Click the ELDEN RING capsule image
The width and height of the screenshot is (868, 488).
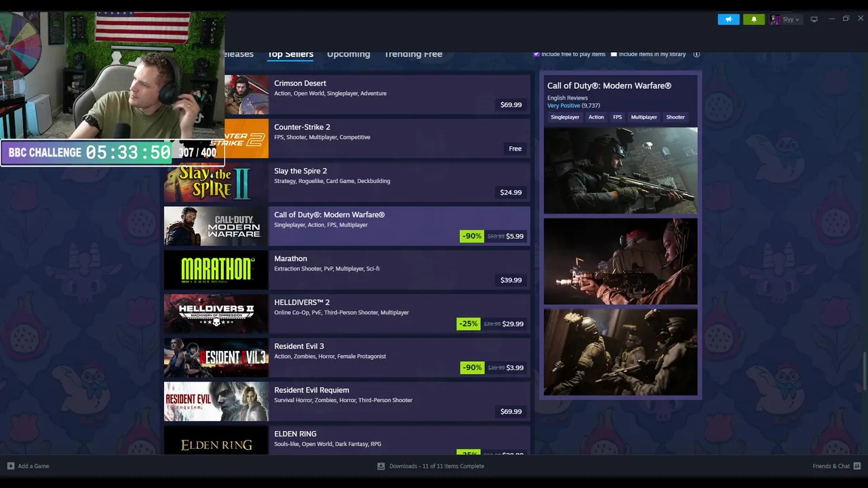(x=216, y=440)
